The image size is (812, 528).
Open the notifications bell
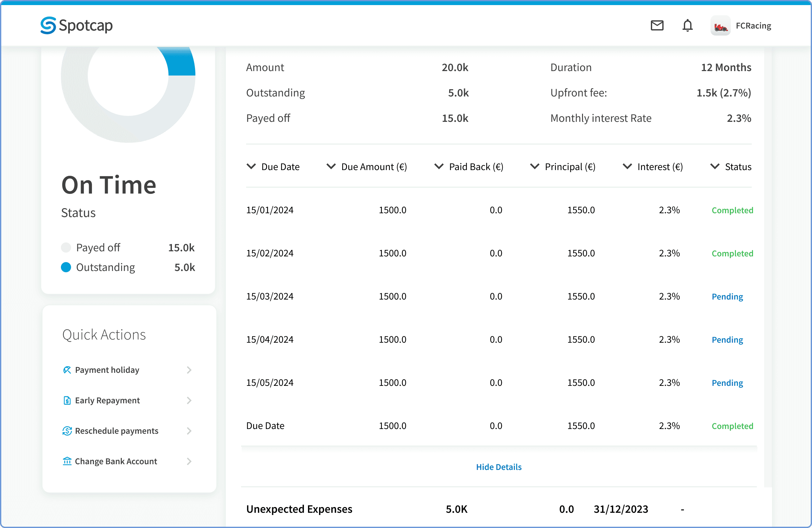tap(687, 26)
